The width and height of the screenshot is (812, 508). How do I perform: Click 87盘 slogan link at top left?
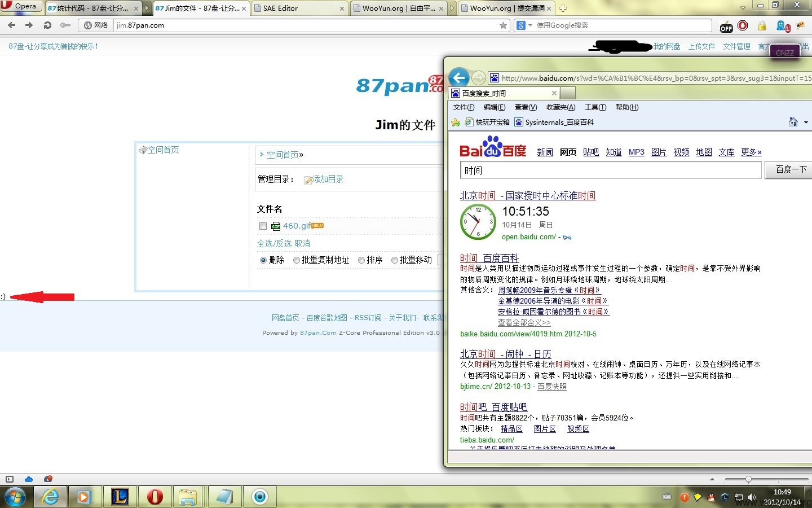click(53, 46)
